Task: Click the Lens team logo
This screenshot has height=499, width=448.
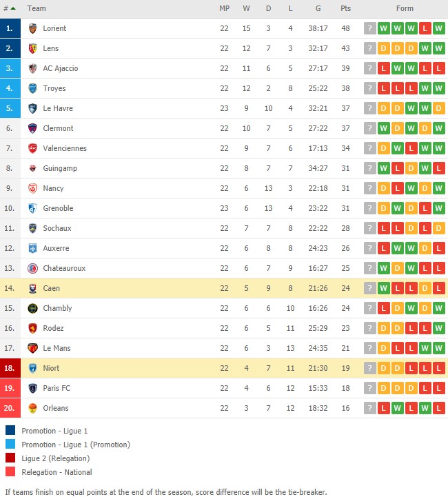Action: click(32, 48)
